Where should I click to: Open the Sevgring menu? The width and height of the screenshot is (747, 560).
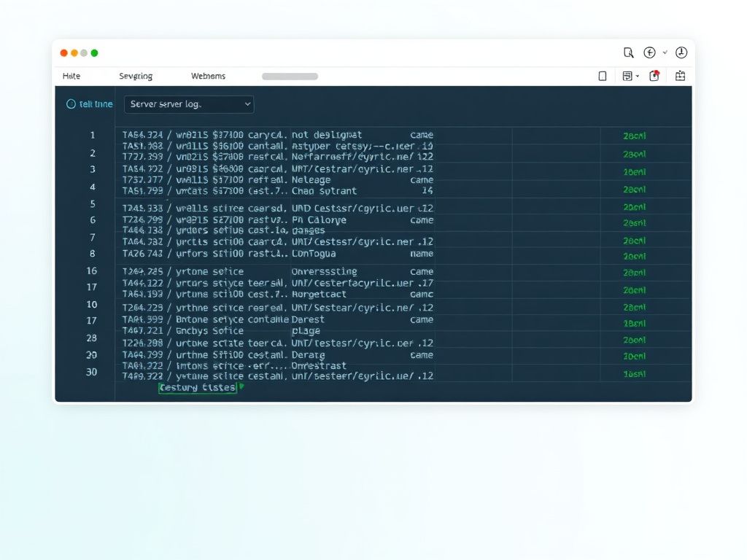[136, 76]
